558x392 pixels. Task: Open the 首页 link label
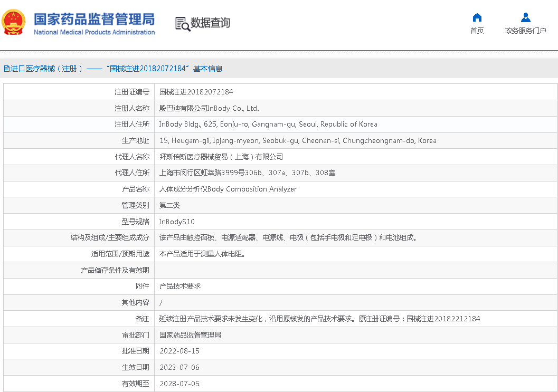pos(477,31)
